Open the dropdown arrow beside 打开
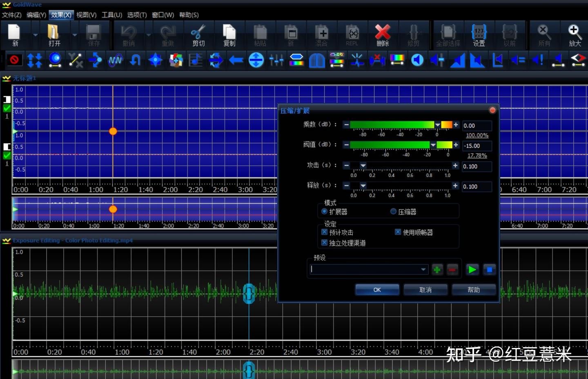The width and height of the screenshot is (588, 379). pyautogui.click(x=74, y=35)
